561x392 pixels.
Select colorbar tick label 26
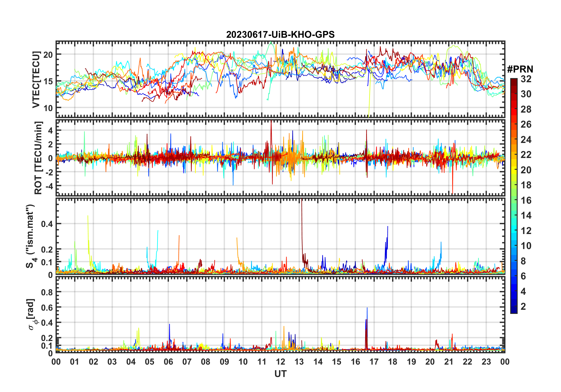pyautogui.click(x=526, y=124)
